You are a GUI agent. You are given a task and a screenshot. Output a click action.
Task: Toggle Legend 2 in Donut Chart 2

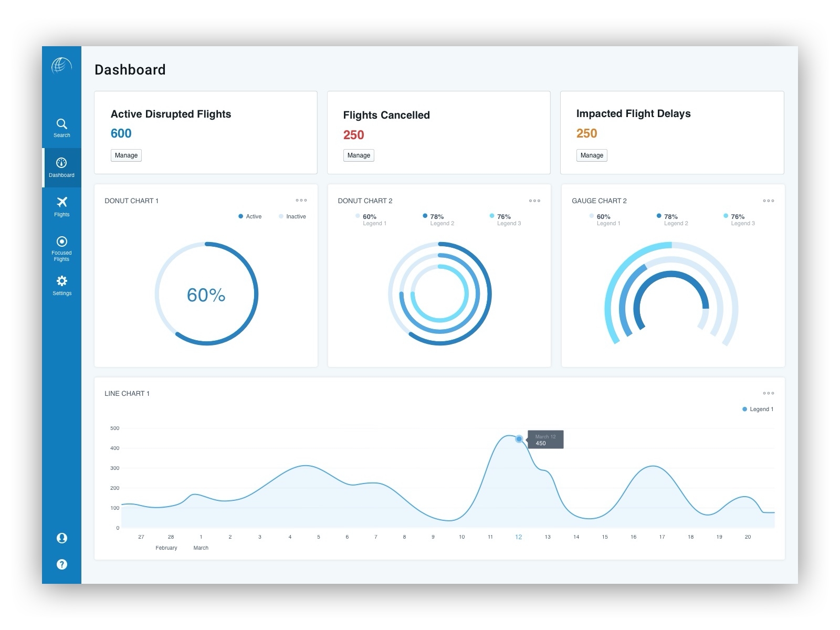(438, 219)
